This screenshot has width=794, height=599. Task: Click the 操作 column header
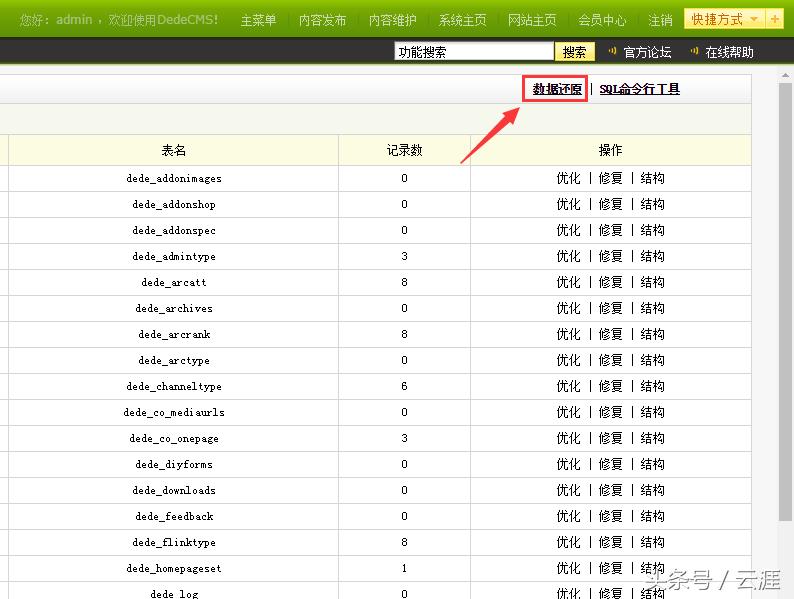click(610, 150)
